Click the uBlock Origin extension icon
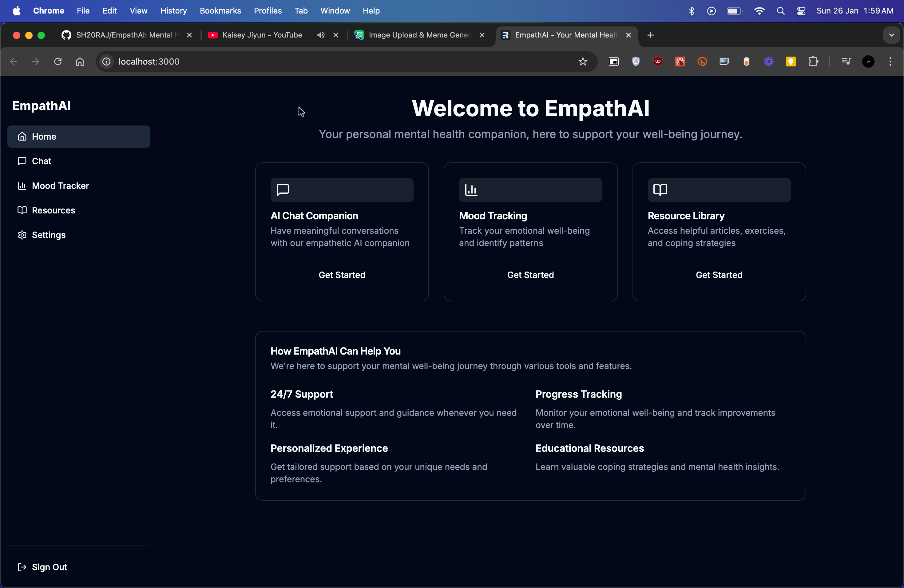Screen dimensions: 904x588 (x=658, y=62)
